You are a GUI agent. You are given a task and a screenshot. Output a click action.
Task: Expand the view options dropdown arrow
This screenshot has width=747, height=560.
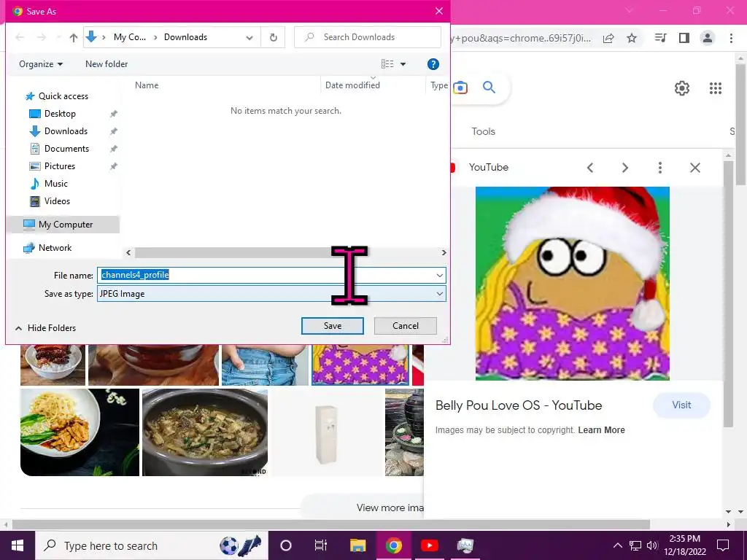[403, 64]
